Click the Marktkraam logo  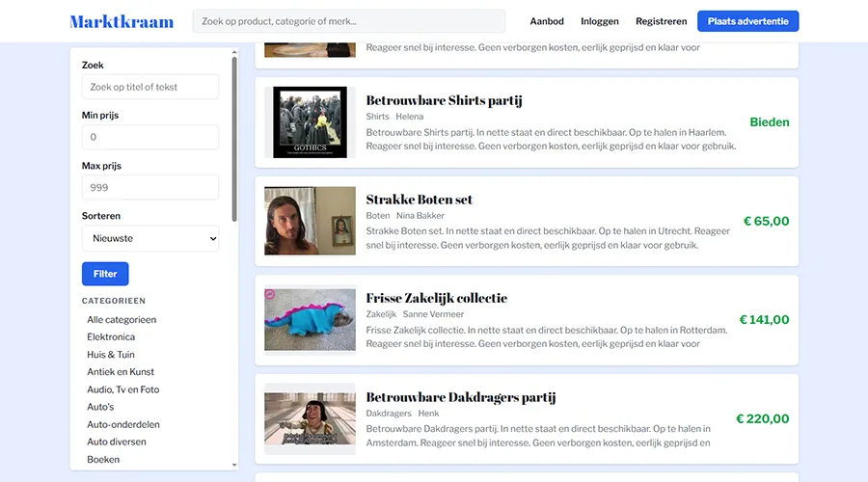pyautogui.click(x=122, y=21)
